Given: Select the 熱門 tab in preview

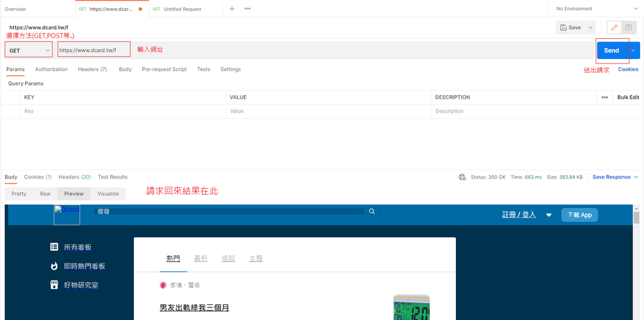Looking at the screenshot, I should point(174,259).
